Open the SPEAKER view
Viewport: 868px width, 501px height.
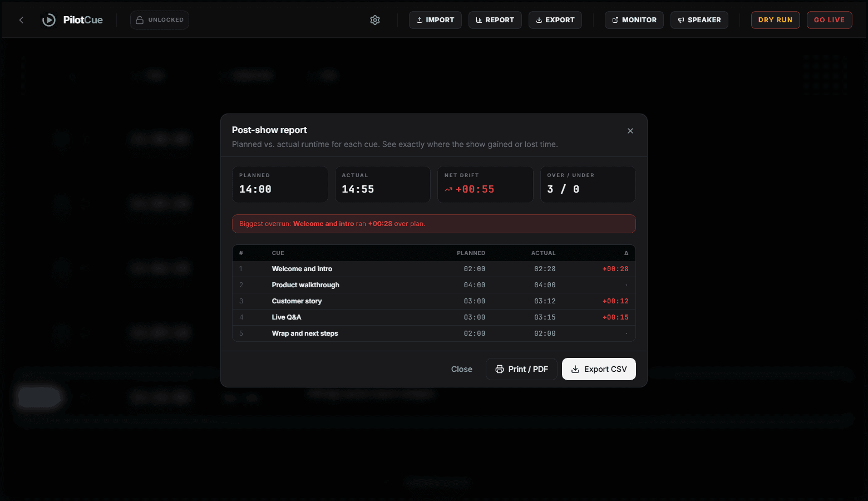click(699, 20)
